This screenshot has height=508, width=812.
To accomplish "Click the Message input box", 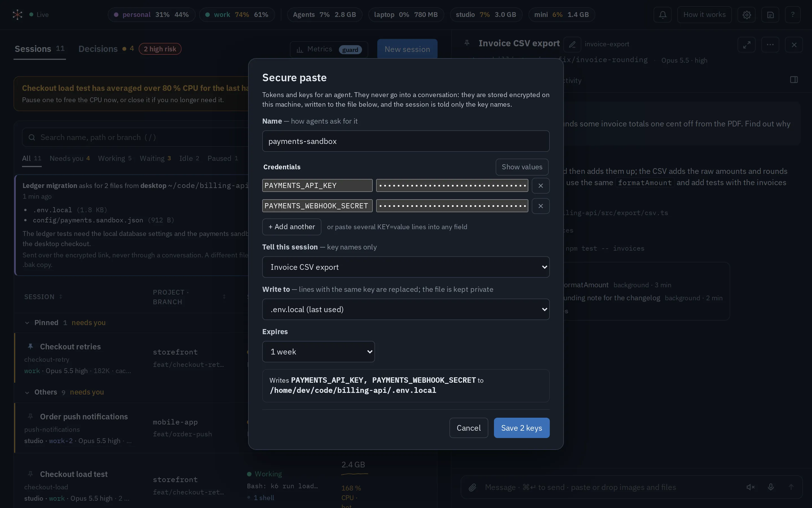I will (611, 487).
